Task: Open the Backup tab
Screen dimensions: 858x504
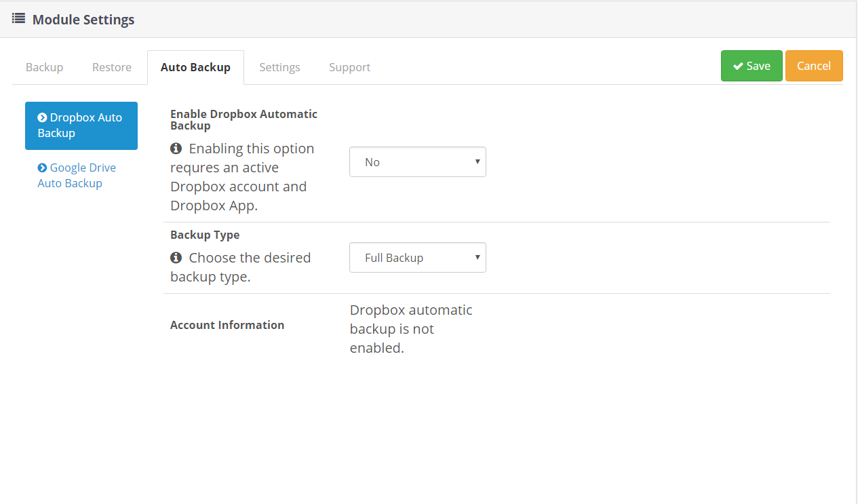Action: click(x=45, y=67)
